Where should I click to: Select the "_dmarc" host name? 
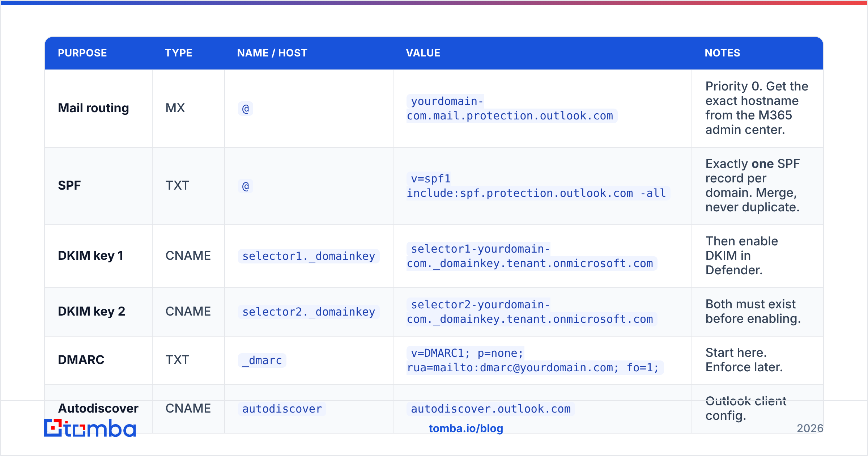pos(262,360)
